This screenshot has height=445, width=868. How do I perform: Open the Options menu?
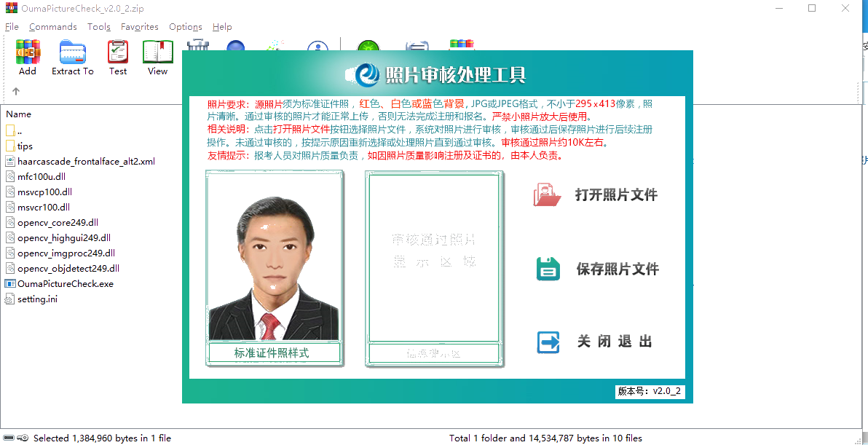click(x=185, y=26)
